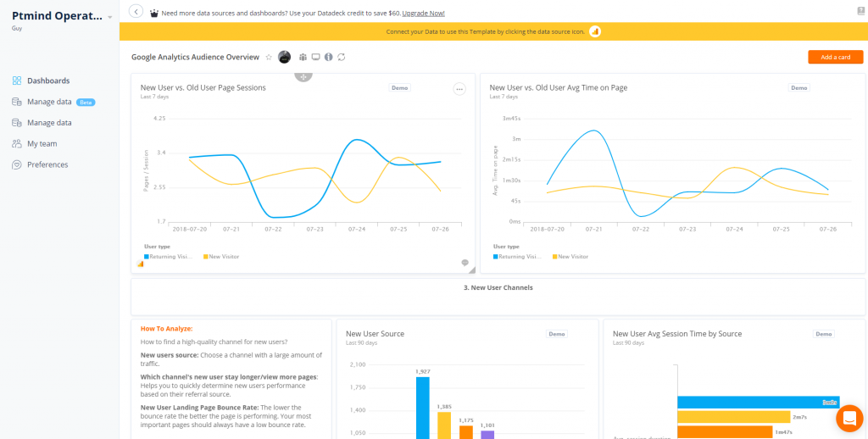Go to Dashboards in sidebar

pyautogui.click(x=48, y=81)
